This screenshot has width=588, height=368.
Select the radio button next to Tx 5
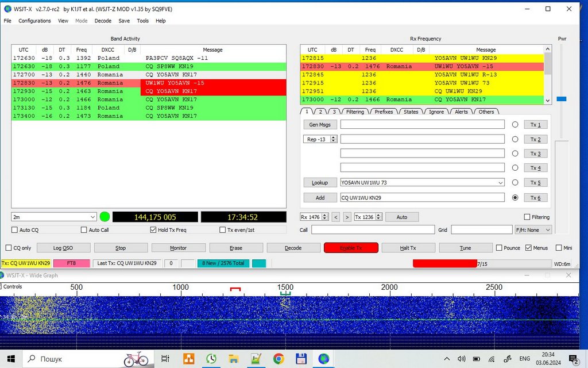tap(515, 182)
